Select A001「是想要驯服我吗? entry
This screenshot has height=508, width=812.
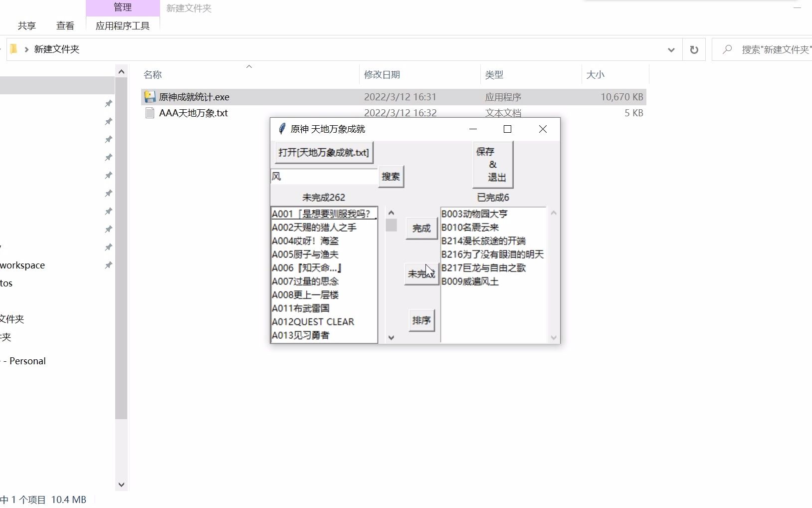(x=324, y=214)
